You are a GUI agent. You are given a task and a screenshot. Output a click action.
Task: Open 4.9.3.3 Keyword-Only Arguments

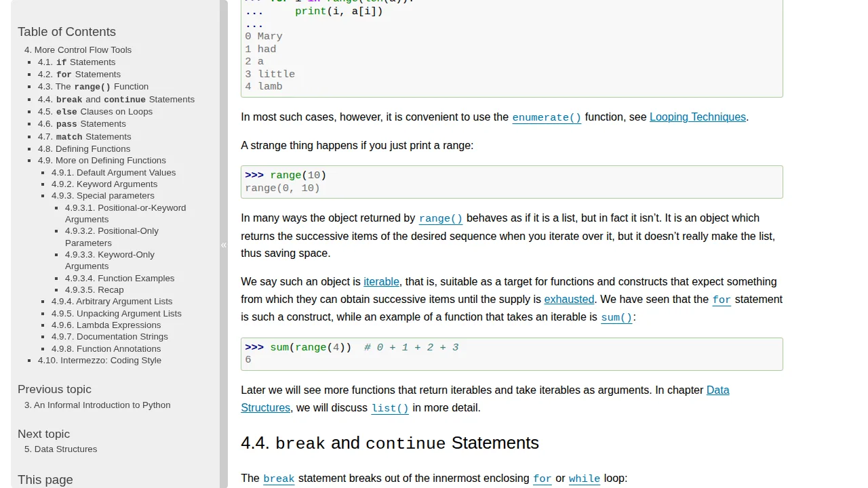pyautogui.click(x=110, y=260)
